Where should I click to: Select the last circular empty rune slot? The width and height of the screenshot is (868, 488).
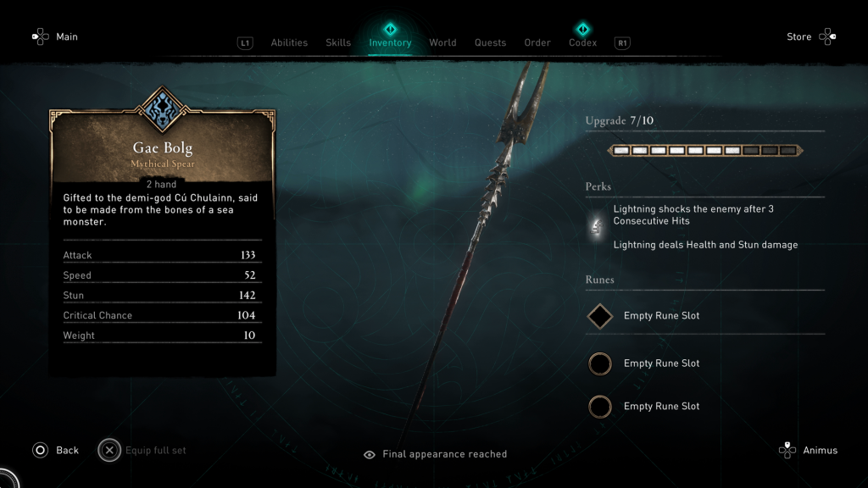click(x=600, y=407)
